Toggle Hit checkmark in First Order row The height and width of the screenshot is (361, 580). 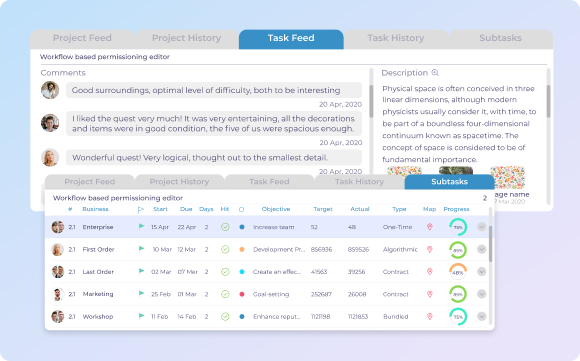[x=225, y=249]
